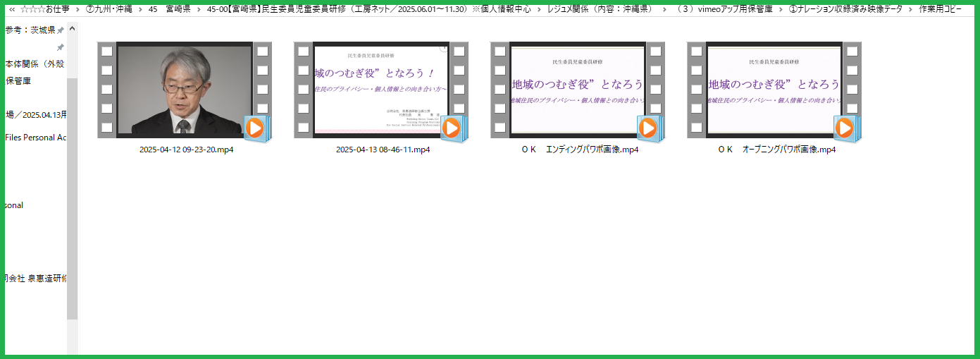Click the pin icon below 参考：茨城県
The width and height of the screenshot is (980, 359).
61,48
